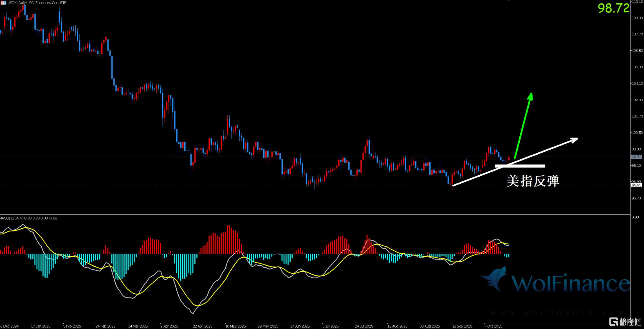Click the green upward arrow drawing
Image resolution: width=644 pixels, height=329 pixels.
(x=523, y=125)
